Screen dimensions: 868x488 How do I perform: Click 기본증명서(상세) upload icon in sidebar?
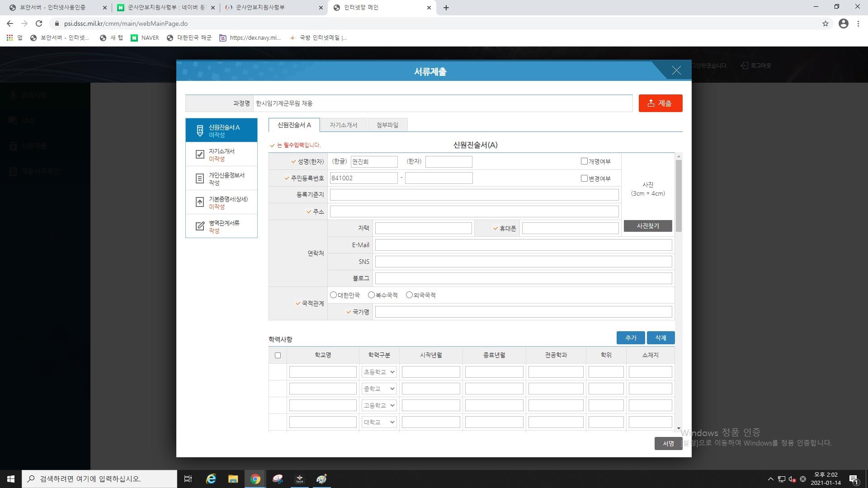[200, 202]
